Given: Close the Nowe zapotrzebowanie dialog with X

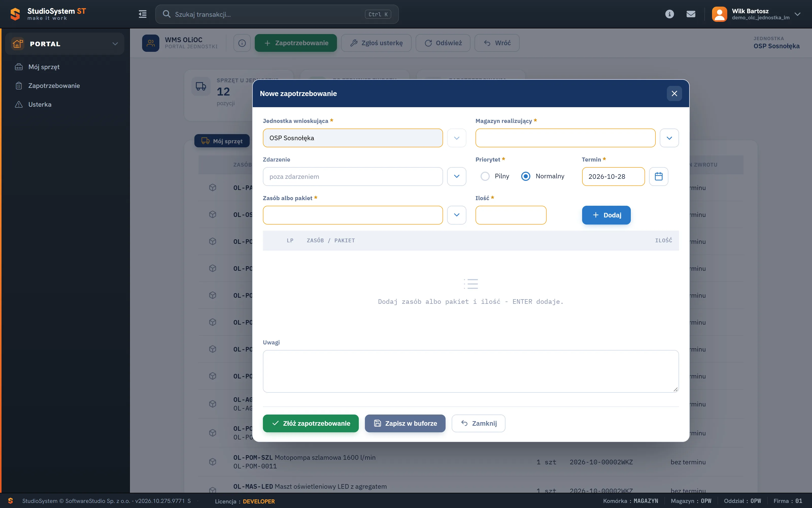Looking at the screenshot, I should point(674,93).
